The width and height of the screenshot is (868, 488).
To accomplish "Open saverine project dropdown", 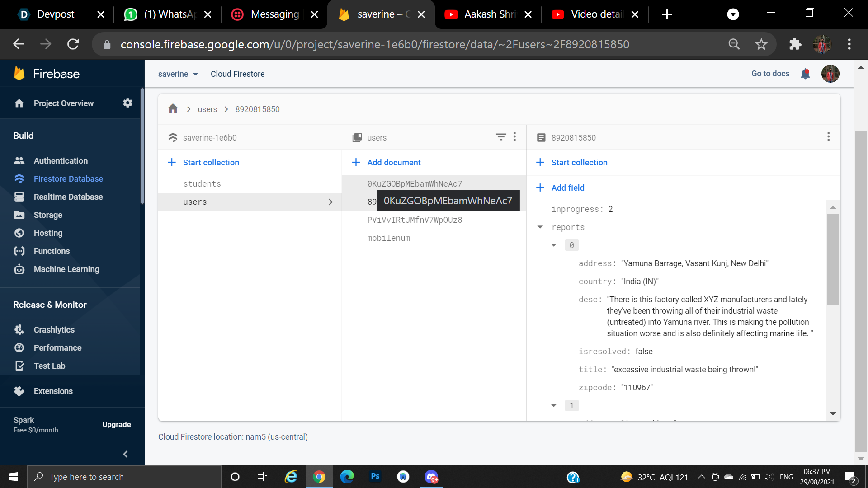I will click(178, 74).
